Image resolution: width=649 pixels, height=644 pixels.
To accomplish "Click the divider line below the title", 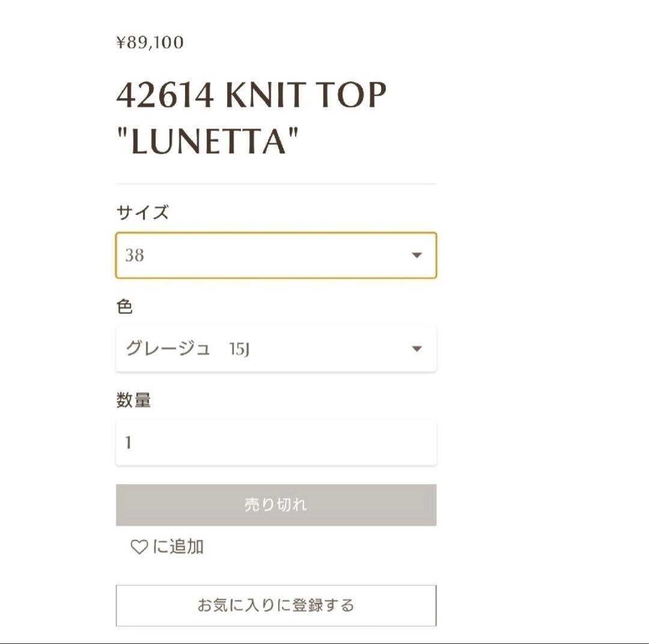I will [x=276, y=184].
